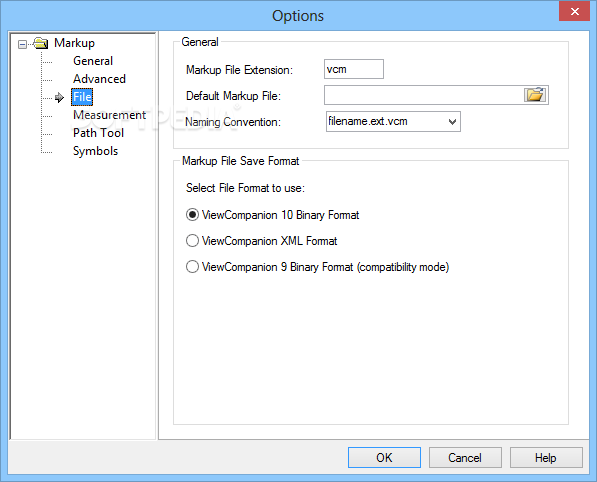Click the browse folder icon for Default Markup File
The height and width of the screenshot is (482, 597).
535,95
